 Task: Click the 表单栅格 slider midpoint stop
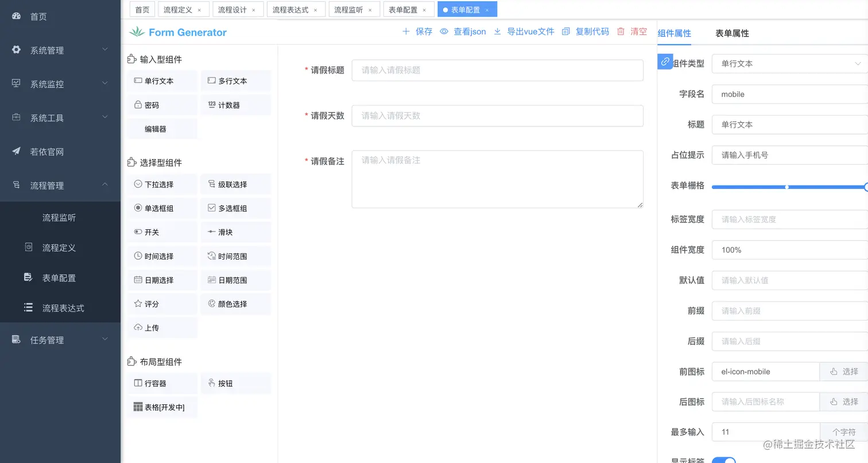787,187
